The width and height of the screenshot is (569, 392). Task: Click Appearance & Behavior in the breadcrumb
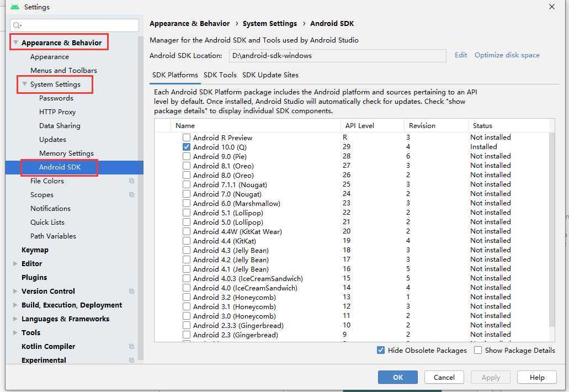click(189, 24)
